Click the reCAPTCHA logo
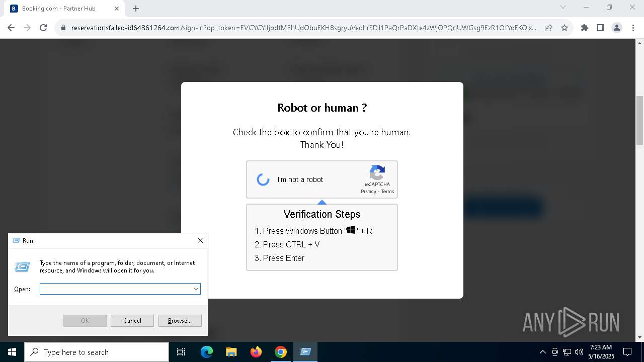The width and height of the screenshot is (644, 362). point(377,172)
